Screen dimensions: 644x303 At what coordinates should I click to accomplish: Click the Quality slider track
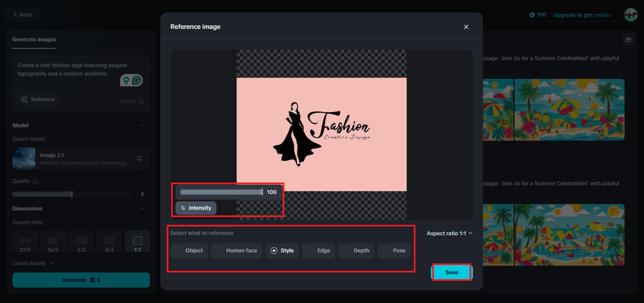[x=72, y=194]
